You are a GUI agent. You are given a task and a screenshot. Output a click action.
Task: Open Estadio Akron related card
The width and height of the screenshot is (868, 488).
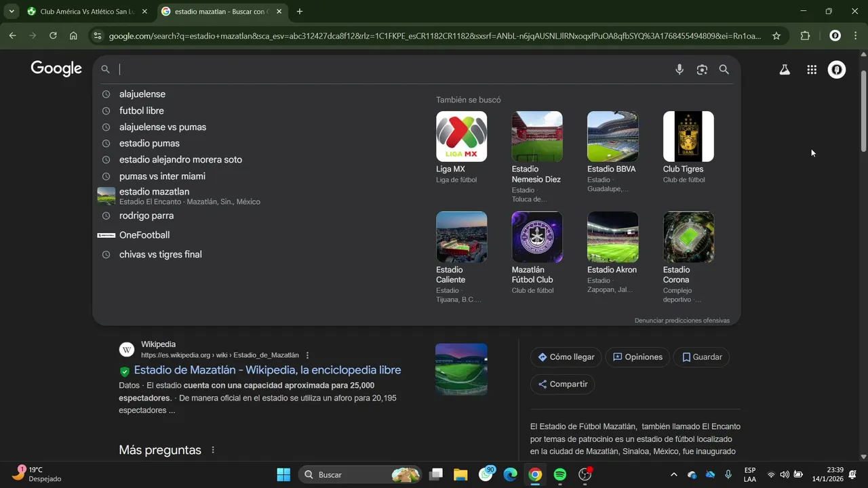612,253
